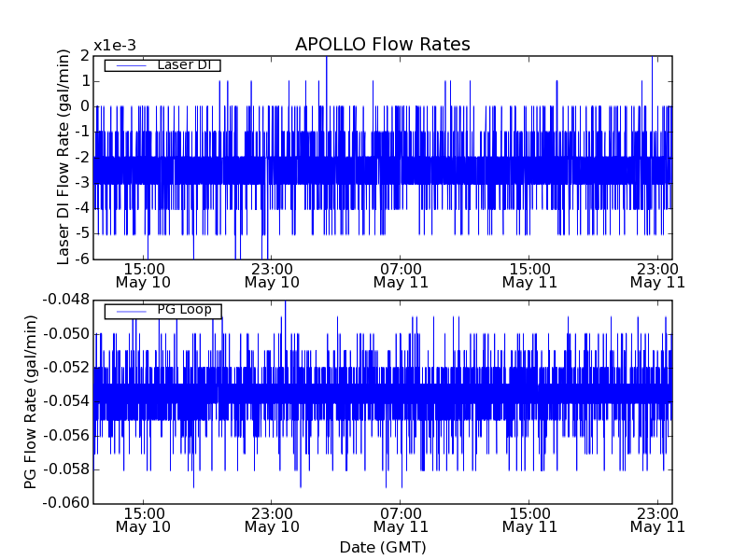The width and height of the screenshot is (747, 560).
Task: Click the Date (GMT) x-axis label
Action: [382, 547]
